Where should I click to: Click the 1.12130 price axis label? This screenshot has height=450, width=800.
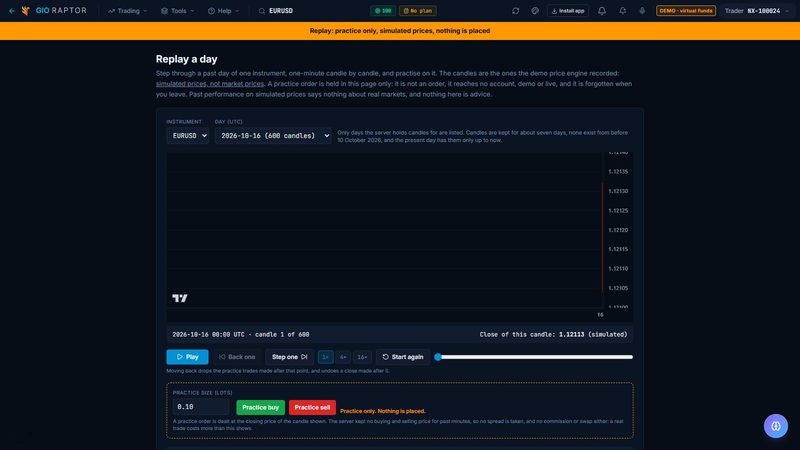point(618,191)
